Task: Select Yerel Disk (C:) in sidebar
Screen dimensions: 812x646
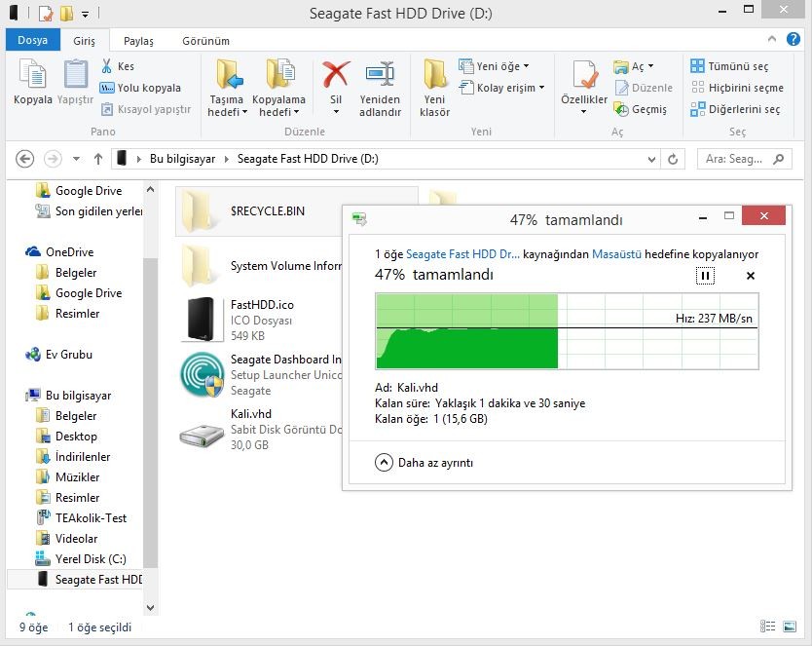Action: click(81, 559)
